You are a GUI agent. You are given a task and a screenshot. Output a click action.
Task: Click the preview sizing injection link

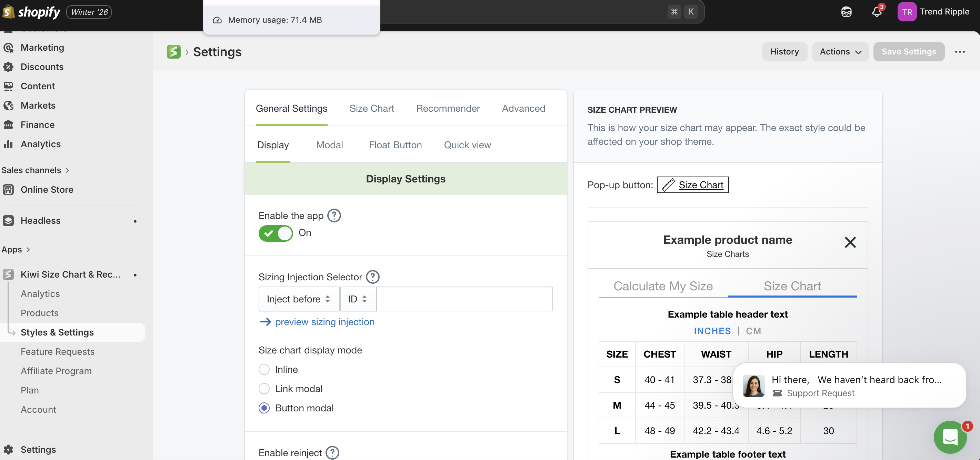tap(324, 322)
